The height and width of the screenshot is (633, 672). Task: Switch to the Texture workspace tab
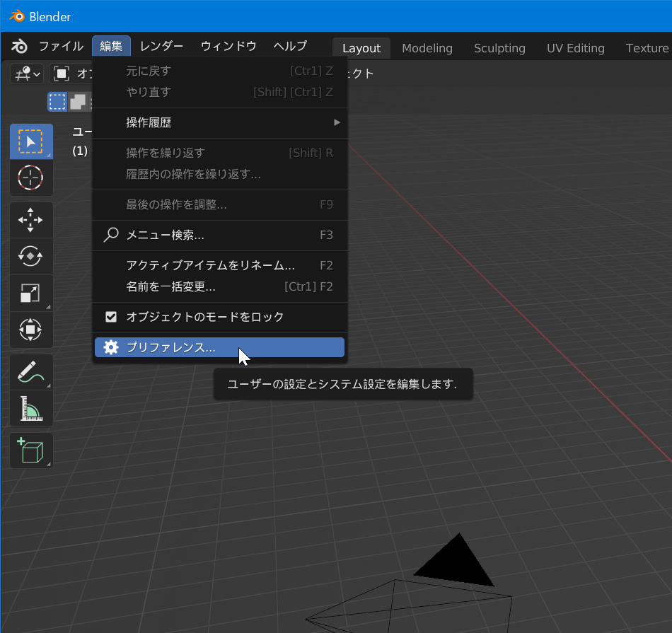click(647, 48)
